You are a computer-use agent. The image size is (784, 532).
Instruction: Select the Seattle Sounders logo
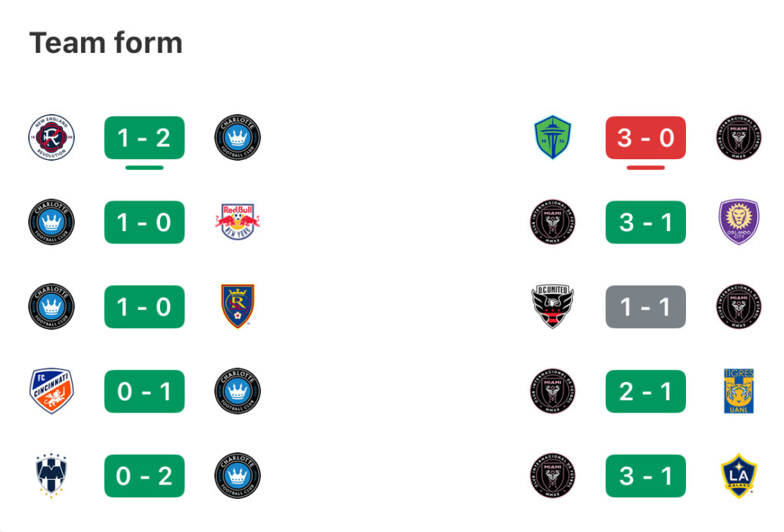point(553,138)
